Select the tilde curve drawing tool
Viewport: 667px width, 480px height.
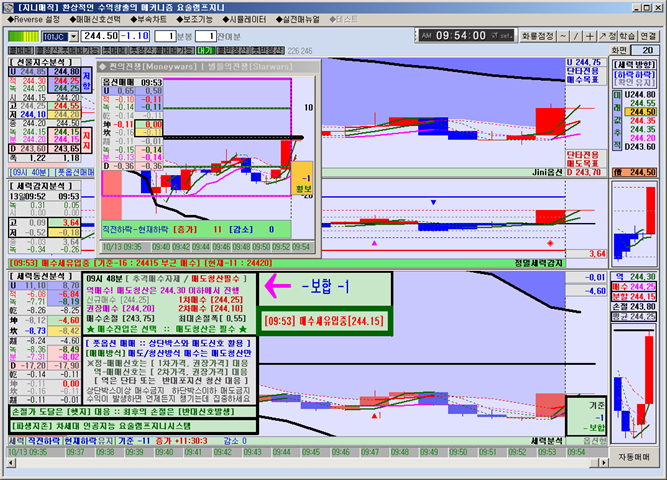tap(563, 37)
